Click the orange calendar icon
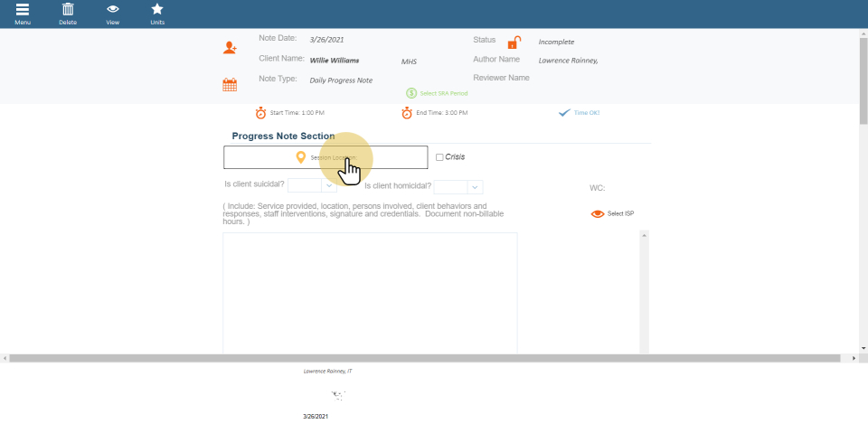Viewport: 868px width, 424px height. tap(230, 85)
